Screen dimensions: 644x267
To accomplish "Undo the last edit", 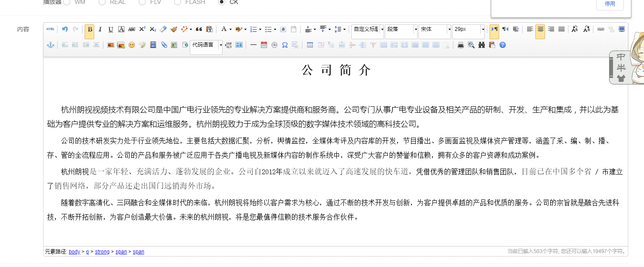I will (x=65, y=29).
